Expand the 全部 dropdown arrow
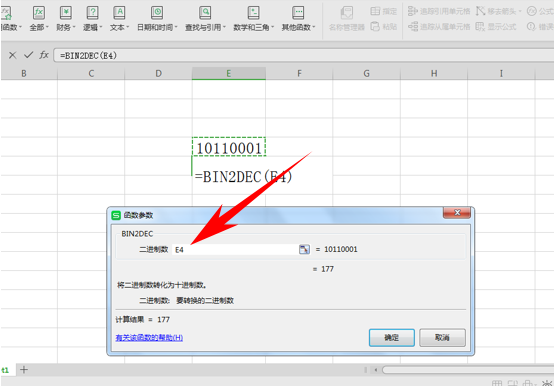The width and height of the screenshot is (554, 387). click(x=47, y=27)
